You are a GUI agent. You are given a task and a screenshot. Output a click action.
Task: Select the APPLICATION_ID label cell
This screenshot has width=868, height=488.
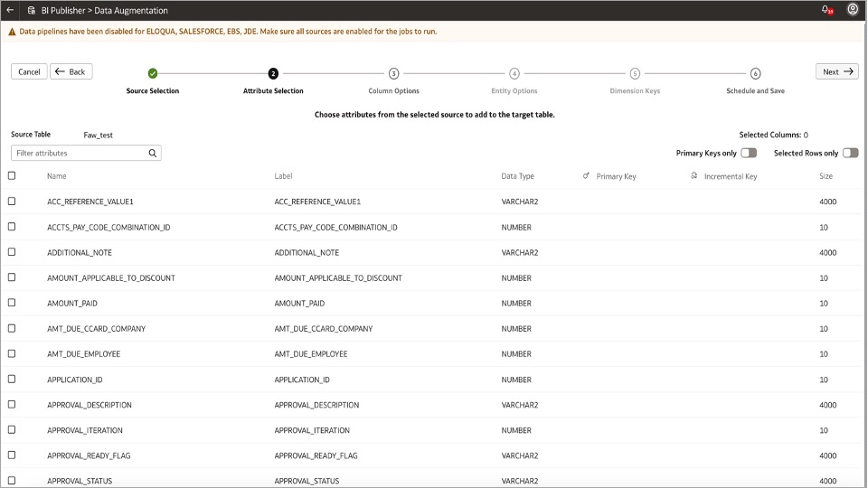click(x=302, y=380)
